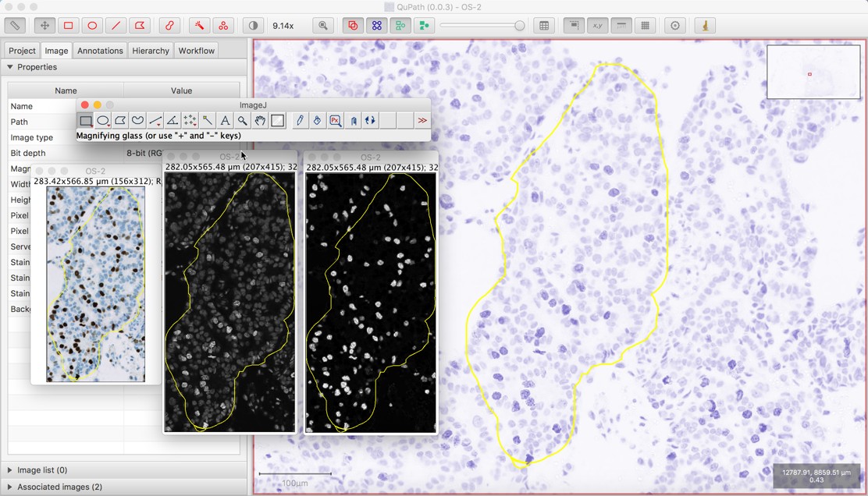Toggle show detections button
The image size is (868, 496).
[x=400, y=26]
